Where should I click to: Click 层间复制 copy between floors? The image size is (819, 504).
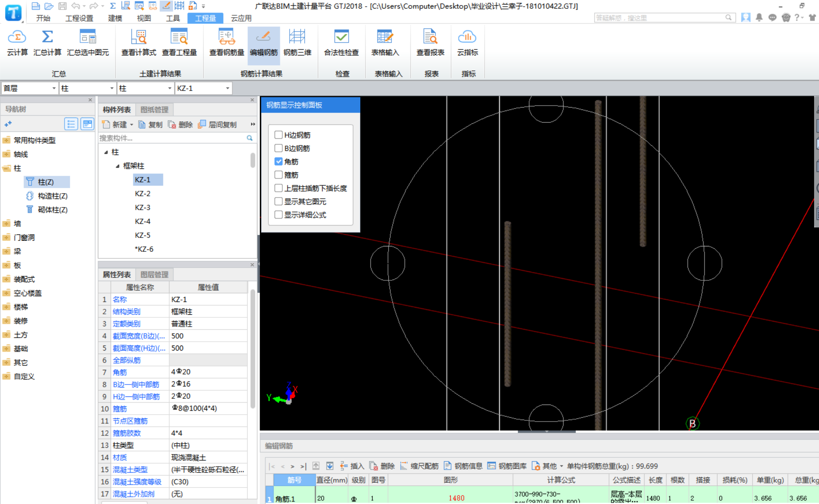(x=217, y=125)
